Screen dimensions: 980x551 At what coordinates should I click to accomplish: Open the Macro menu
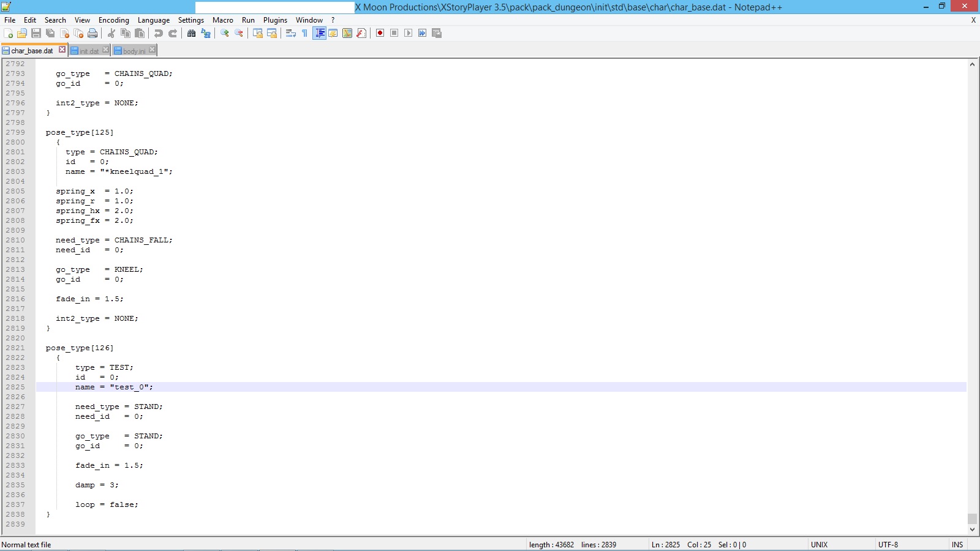[223, 20]
